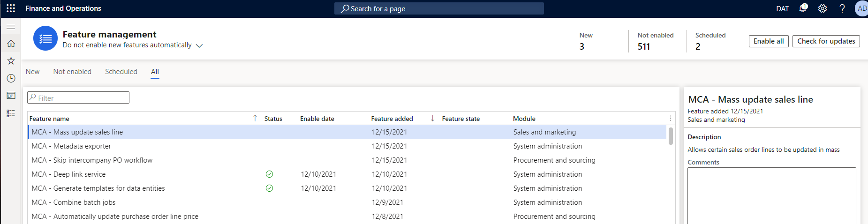Select the All tab
This screenshot has height=224, width=868.
point(155,72)
